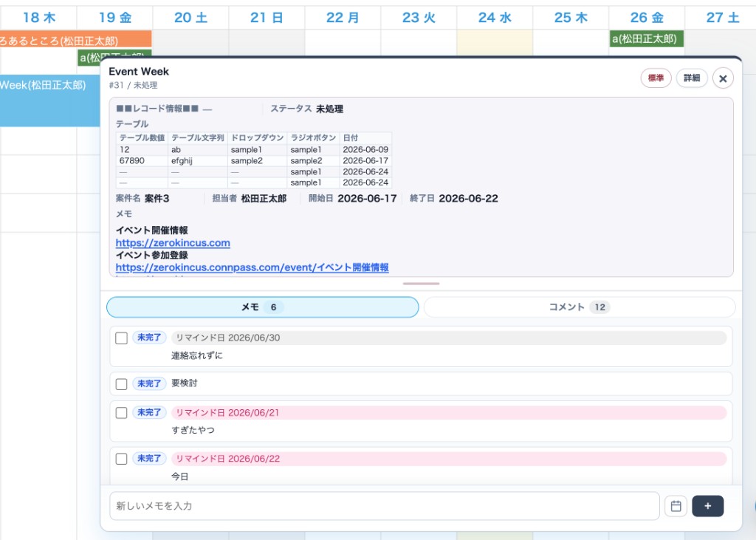Check the 連絡忘れずに memo checkbox
The width and height of the screenshot is (756, 540).
(122, 338)
